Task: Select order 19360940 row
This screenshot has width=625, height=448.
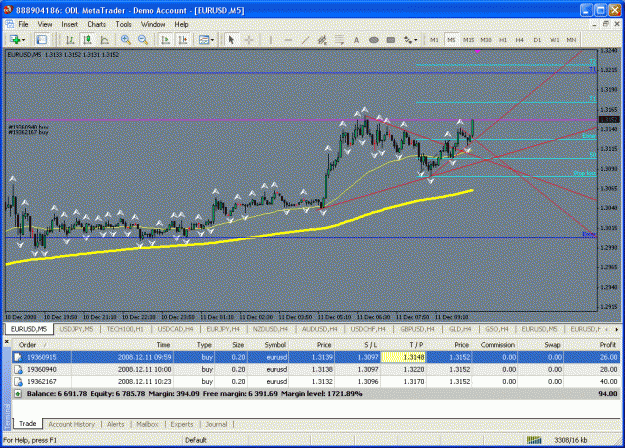Action: (316, 369)
